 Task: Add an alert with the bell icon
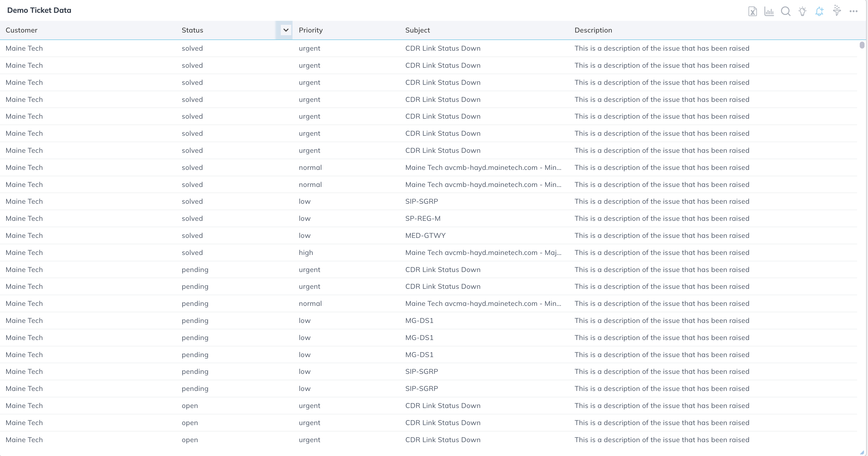(x=819, y=11)
